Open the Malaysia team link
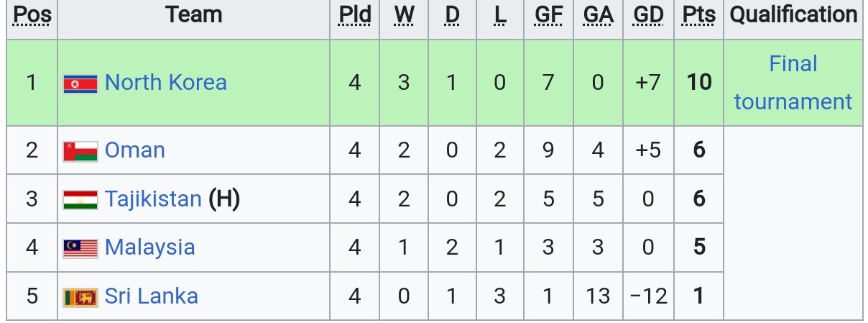 click(150, 247)
